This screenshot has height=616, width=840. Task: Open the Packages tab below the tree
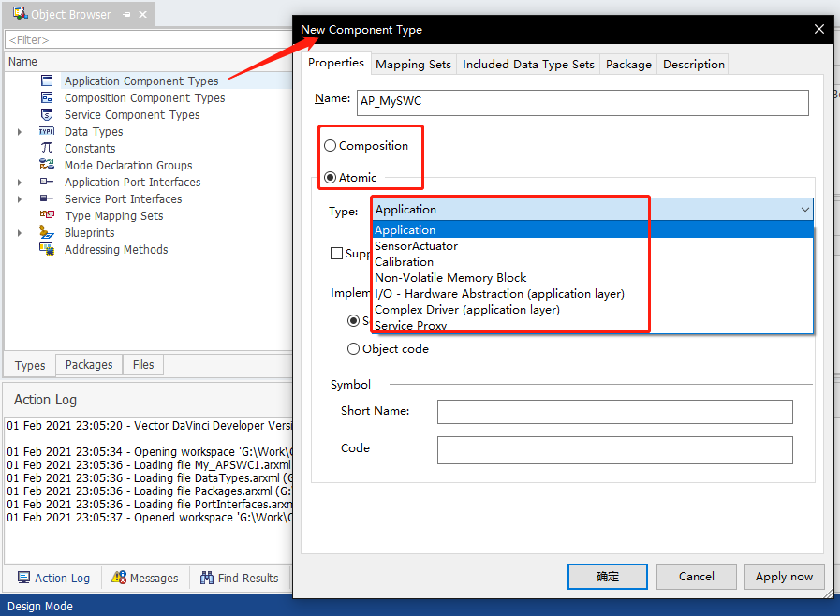[88, 364]
